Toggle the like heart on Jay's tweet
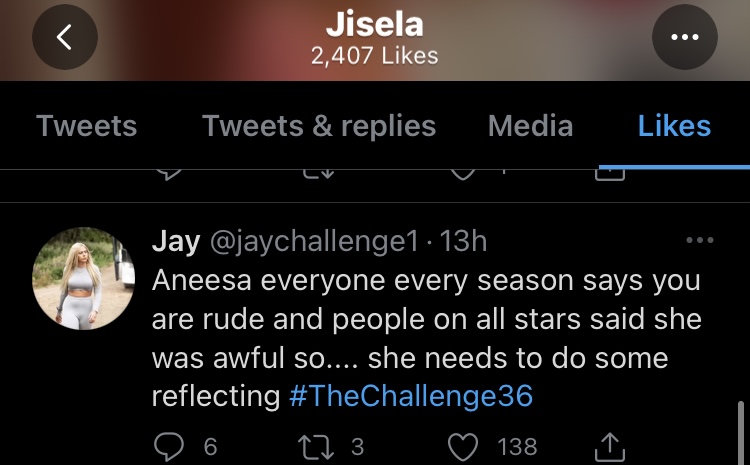The width and height of the screenshot is (750, 465). (463, 446)
